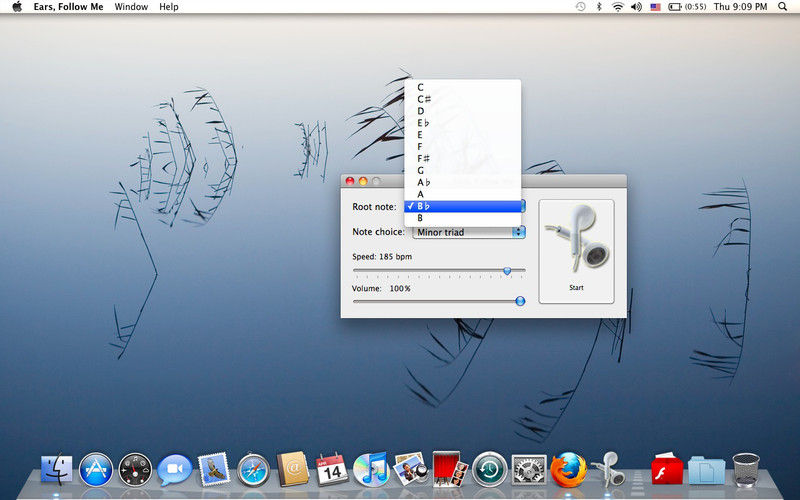Viewport: 800px width, 500px height.
Task: Select A♭ root note option
Action: pos(463,182)
